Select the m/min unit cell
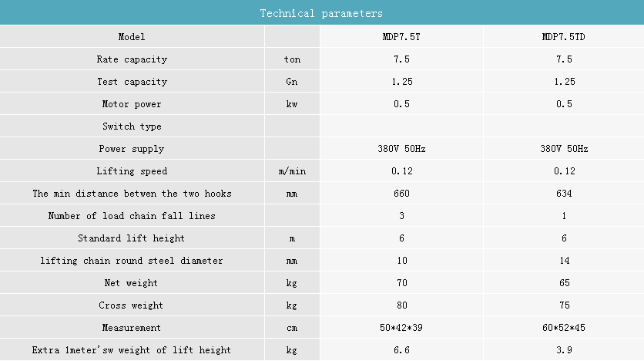The image size is (644, 361). (x=292, y=171)
